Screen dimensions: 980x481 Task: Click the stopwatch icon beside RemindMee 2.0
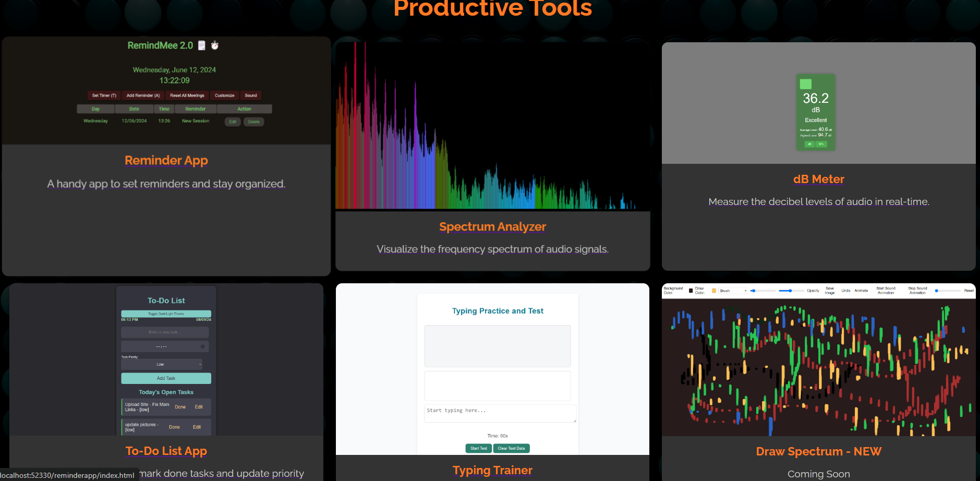coord(214,46)
